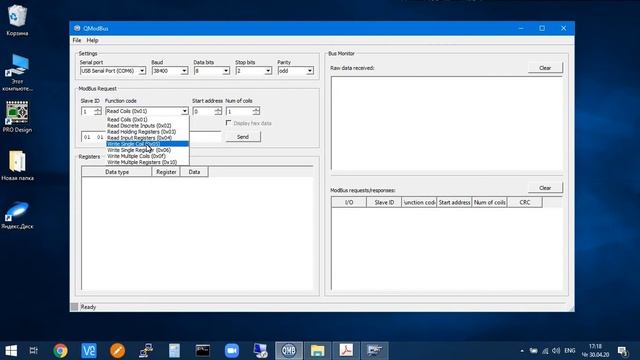This screenshot has height=360, width=640.
Task: Open File Explorer from the taskbar
Action: click(317, 351)
